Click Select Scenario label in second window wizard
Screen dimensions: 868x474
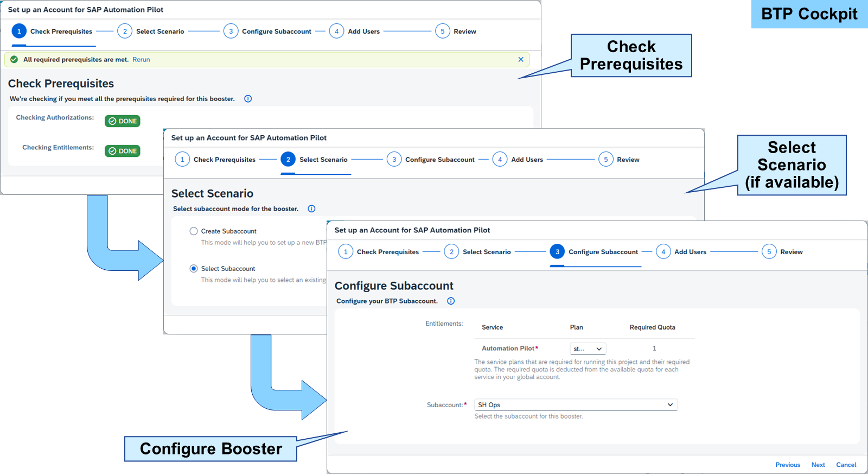pyautogui.click(x=323, y=160)
